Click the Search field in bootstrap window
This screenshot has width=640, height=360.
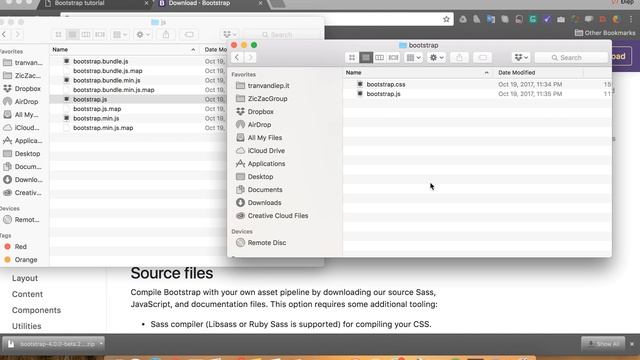(571, 58)
